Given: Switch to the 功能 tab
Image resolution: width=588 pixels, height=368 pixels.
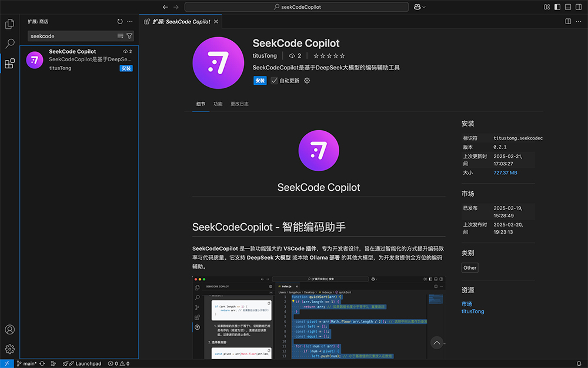Looking at the screenshot, I should coord(218,104).
